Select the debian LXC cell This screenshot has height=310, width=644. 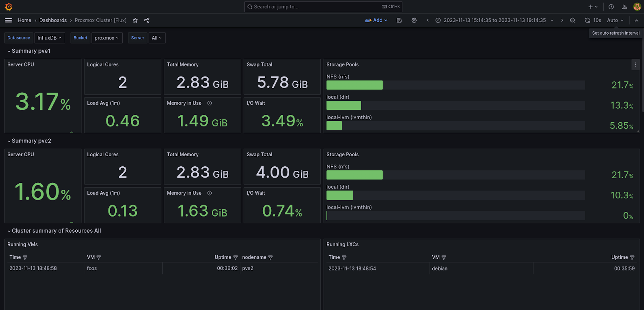440,269
